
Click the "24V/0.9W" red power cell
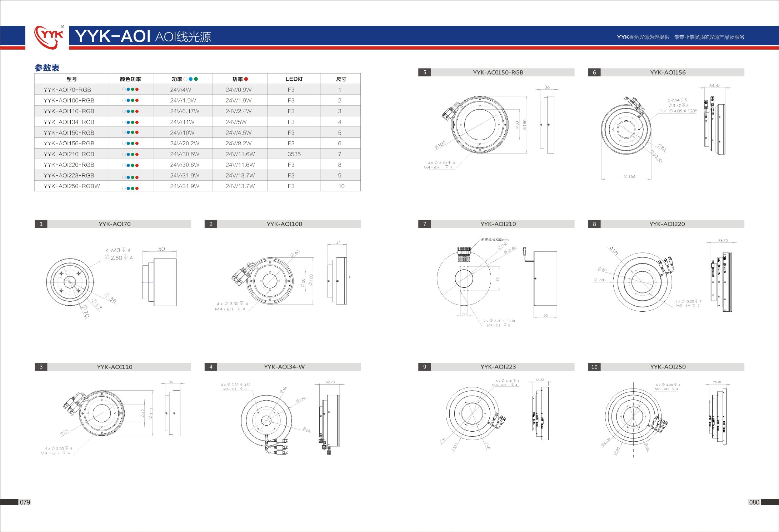pos(239,90)
